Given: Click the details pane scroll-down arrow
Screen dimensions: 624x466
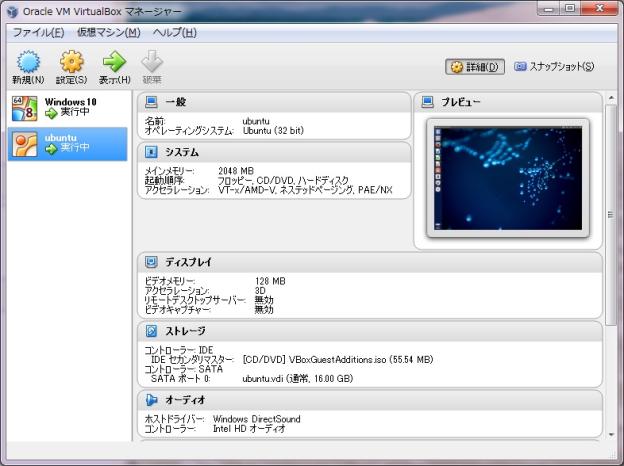Looking at the screenshot, I should pyautogui.click(x=611, y=435).
